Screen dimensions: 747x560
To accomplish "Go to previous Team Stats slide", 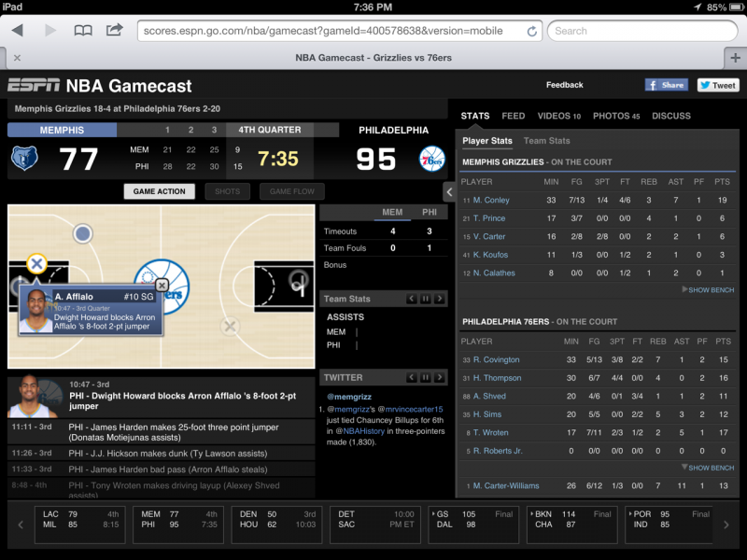I will 412,299.
